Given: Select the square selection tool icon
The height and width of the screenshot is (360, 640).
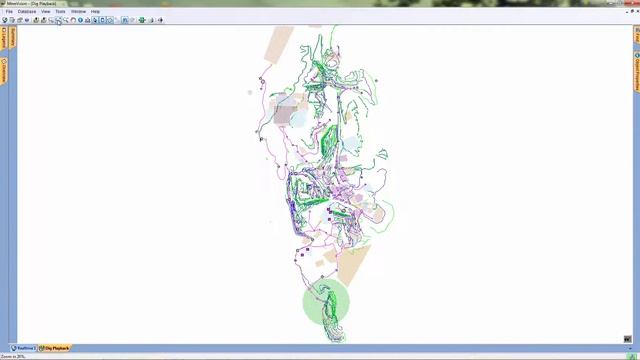Looking at the screenshot, I should [x=102, y=20].
